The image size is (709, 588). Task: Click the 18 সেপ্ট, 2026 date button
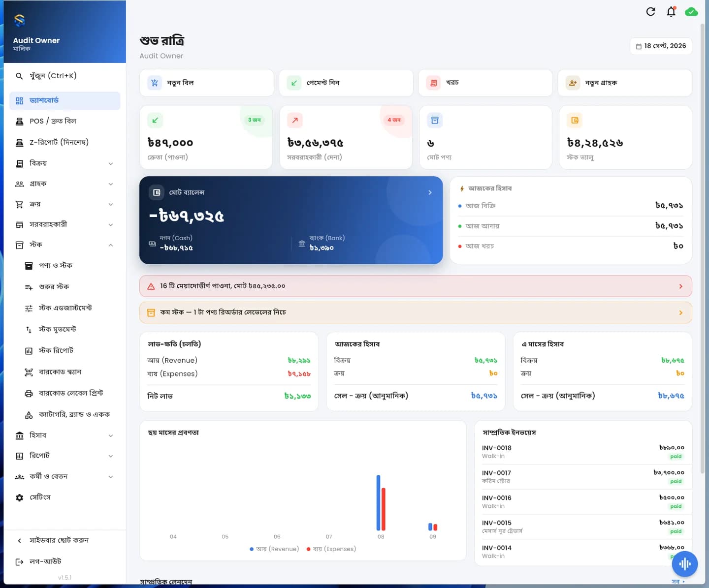[x=661, y=46]
